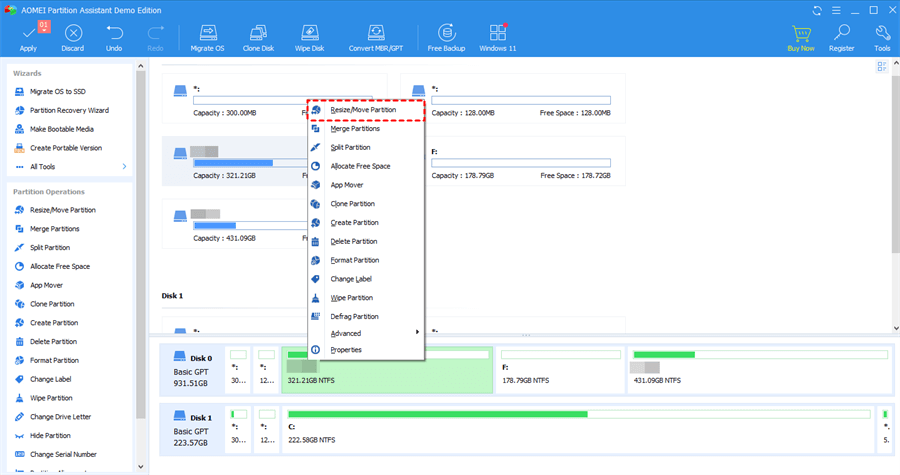Click the Buy Now button
Image resolution: width=900 pixels, height=475 pixels.
[800, 36]
